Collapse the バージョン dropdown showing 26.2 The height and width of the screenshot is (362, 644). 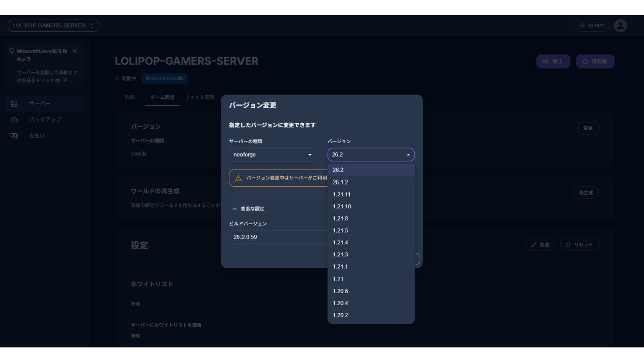[371, 155]
